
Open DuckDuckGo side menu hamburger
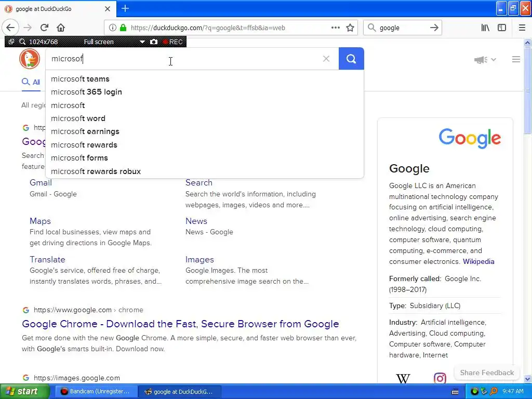[516, 59]
